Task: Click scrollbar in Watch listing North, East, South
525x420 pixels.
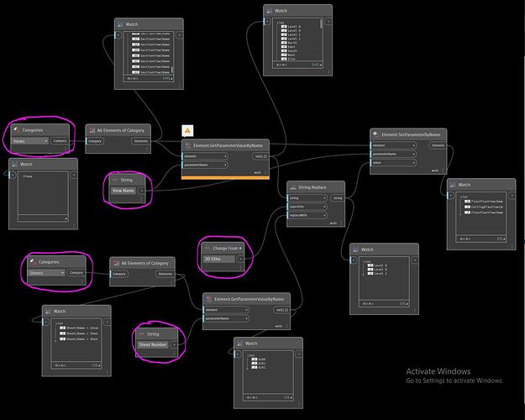Action: [321, 24]
